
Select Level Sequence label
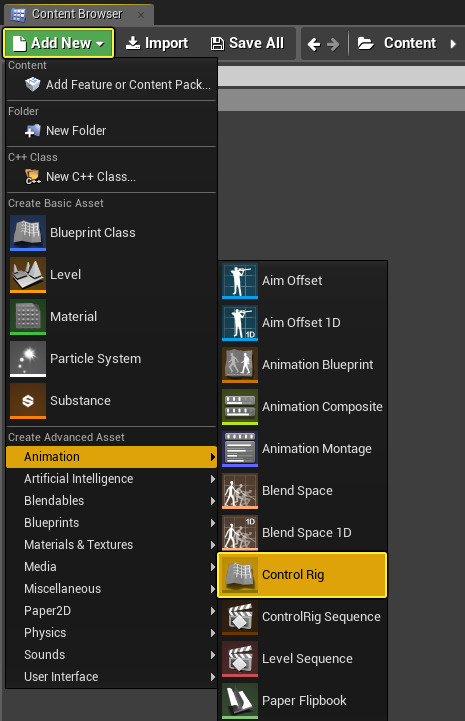pos(307,659)
